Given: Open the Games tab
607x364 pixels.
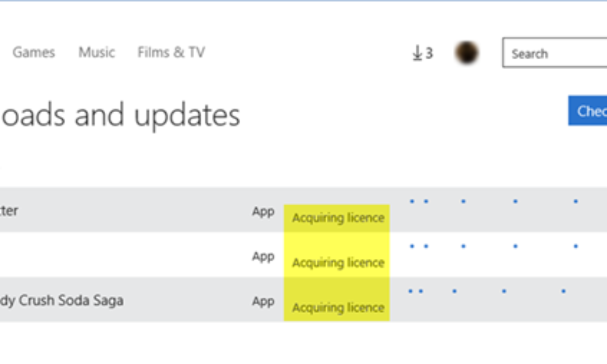Looking at the screenshot, I should tap(33, 53).
